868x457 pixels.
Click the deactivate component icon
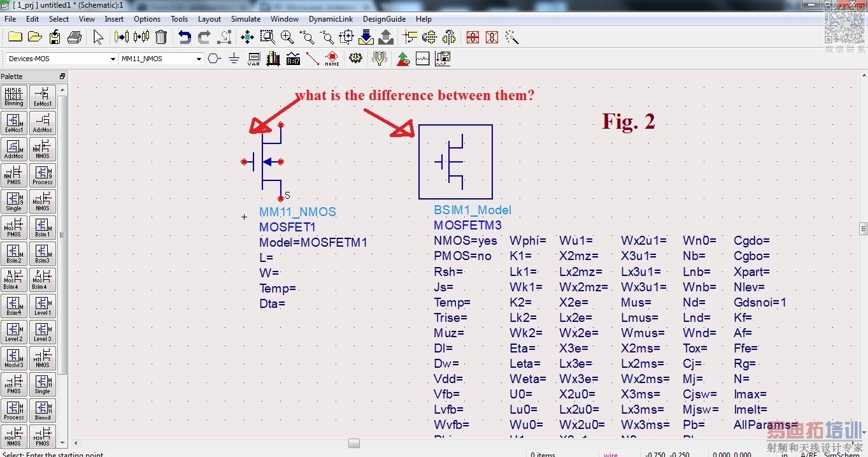coord(473,38)
